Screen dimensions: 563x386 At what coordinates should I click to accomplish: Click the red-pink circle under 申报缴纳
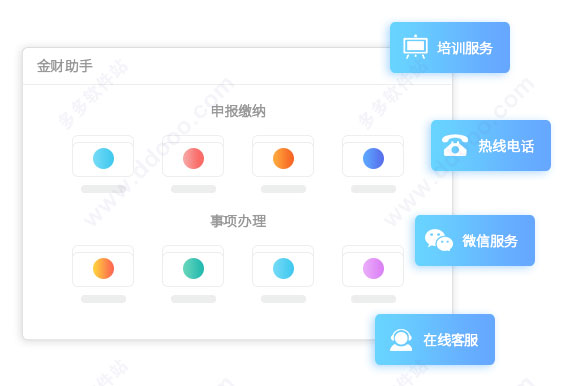[x=194, y=158]
